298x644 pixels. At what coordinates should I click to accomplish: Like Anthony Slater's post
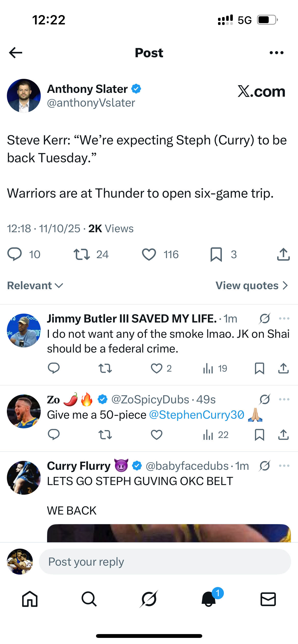click(x=149, y=254)
